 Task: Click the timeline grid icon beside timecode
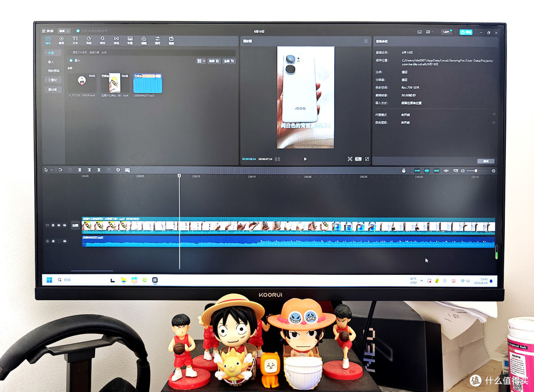coord(277,159)
